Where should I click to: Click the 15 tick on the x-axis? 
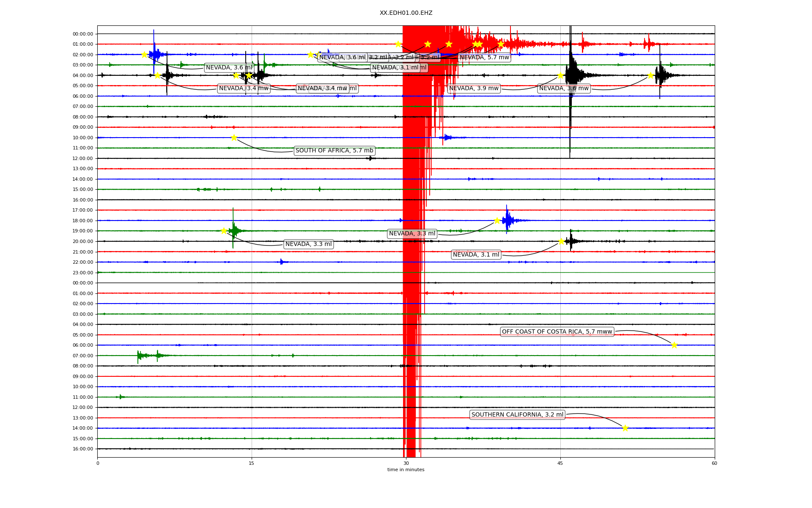[x=252, y=463]
